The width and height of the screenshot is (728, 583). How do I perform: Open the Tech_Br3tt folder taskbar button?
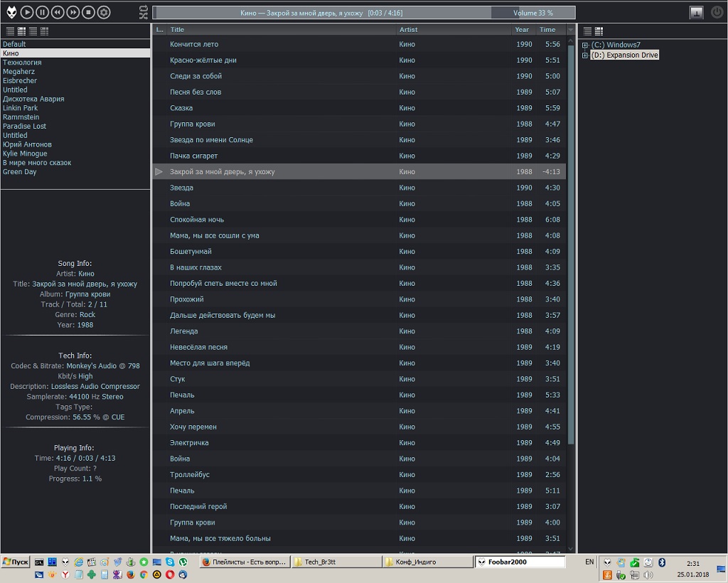337,562
